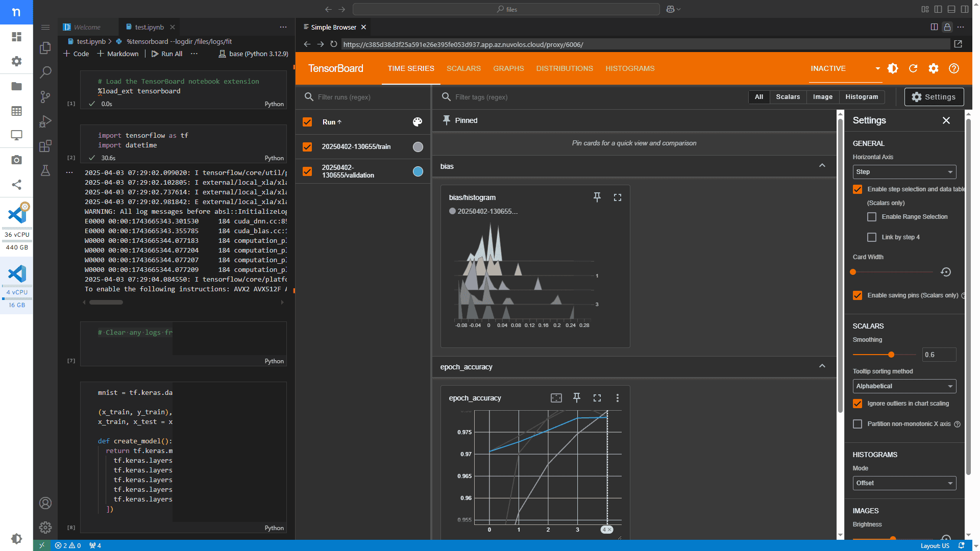Open page in external browser
The height and width of the screenshot is (551, 980).
coord(958,44)
